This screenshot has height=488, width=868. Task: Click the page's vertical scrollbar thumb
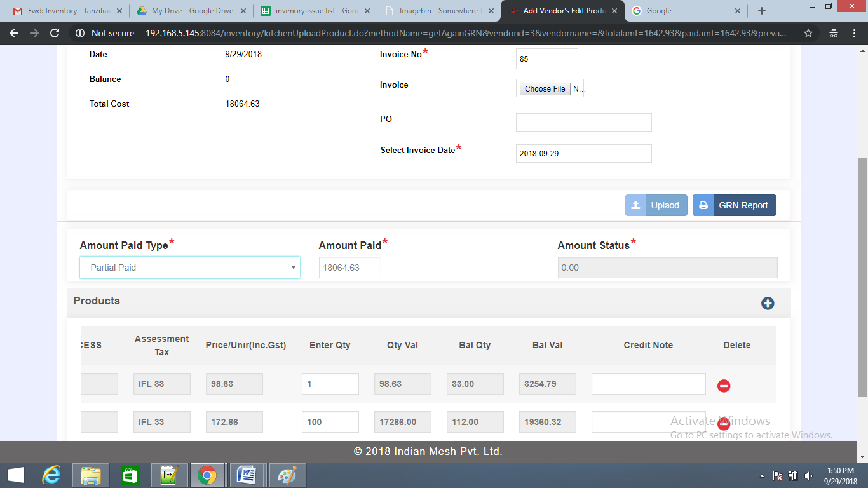(x=862, y=278)
